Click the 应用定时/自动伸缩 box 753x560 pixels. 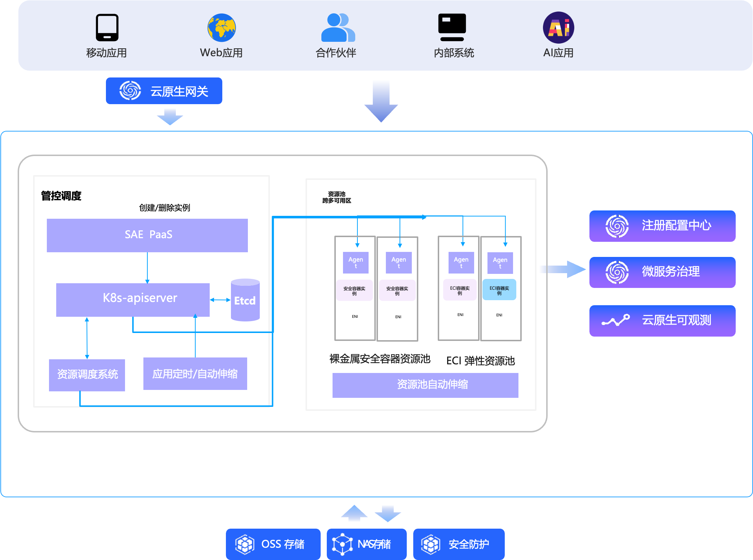pos(195,374)
